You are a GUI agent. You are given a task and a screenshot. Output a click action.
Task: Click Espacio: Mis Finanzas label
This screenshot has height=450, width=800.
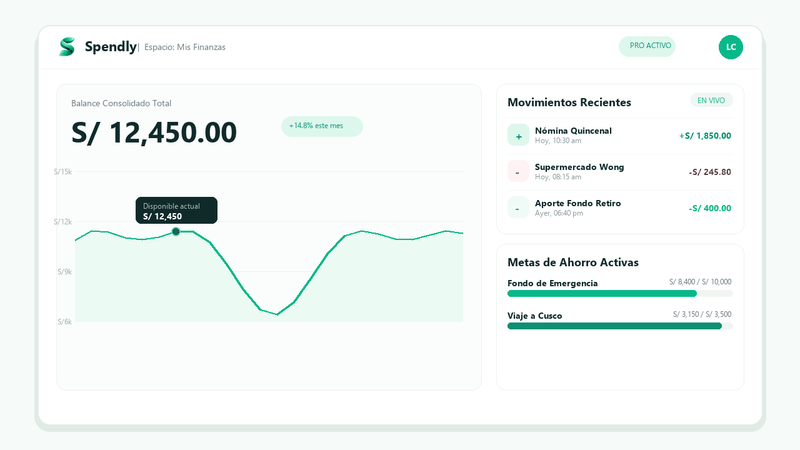[185, 47]
